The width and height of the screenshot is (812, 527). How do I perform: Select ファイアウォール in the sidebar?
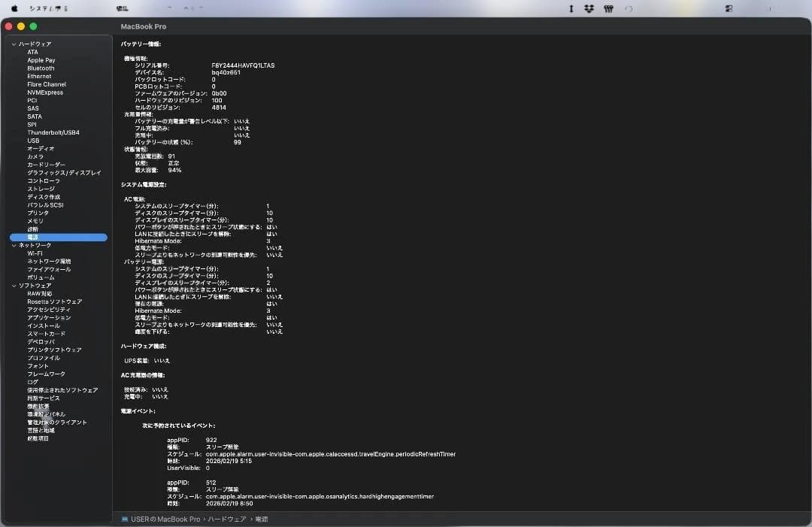tap(49, 270)
